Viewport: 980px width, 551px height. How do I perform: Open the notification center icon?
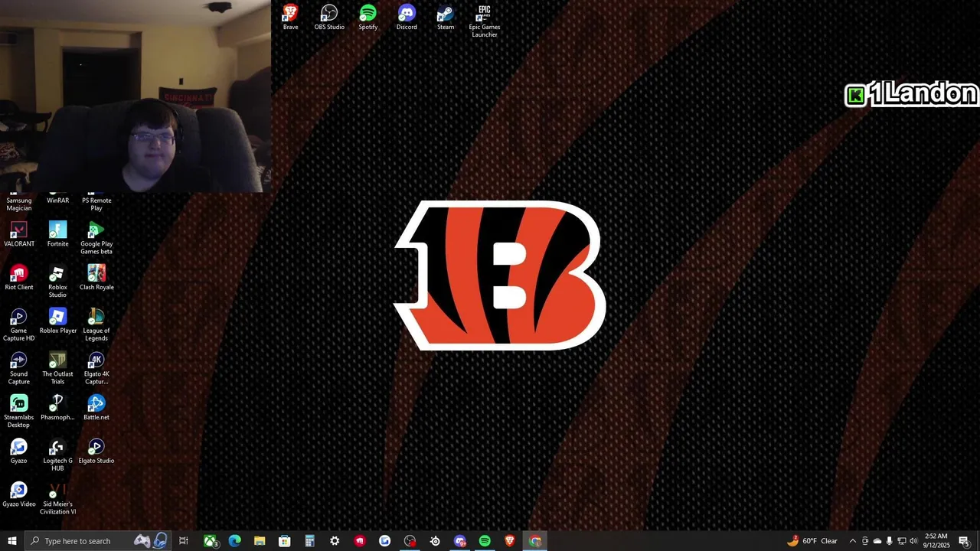coord(964,541)
